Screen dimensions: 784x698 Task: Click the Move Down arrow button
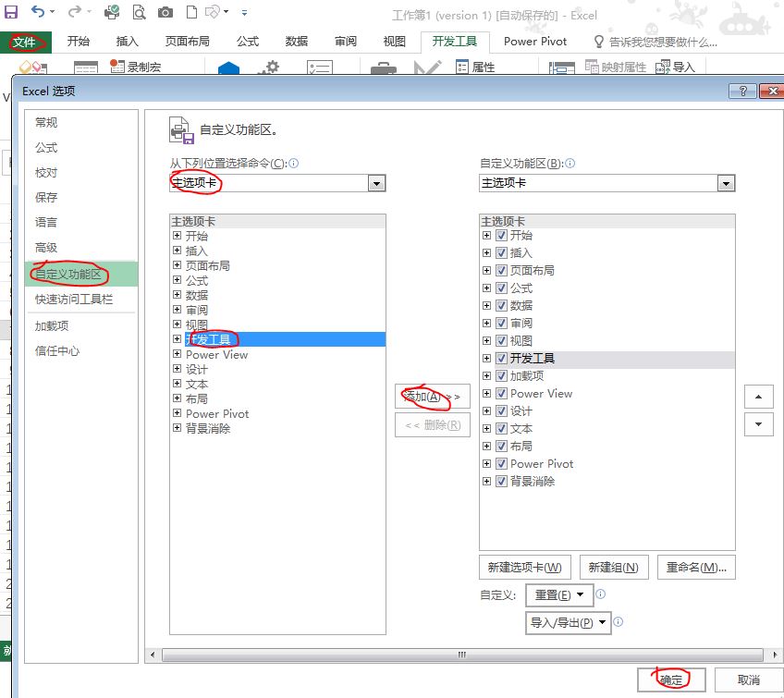(758, 424)
